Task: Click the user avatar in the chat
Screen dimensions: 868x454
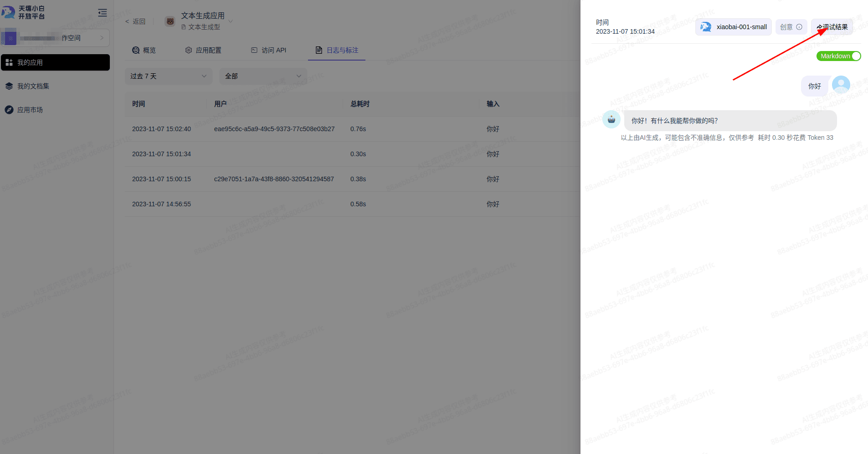Action: click(841, 85)
